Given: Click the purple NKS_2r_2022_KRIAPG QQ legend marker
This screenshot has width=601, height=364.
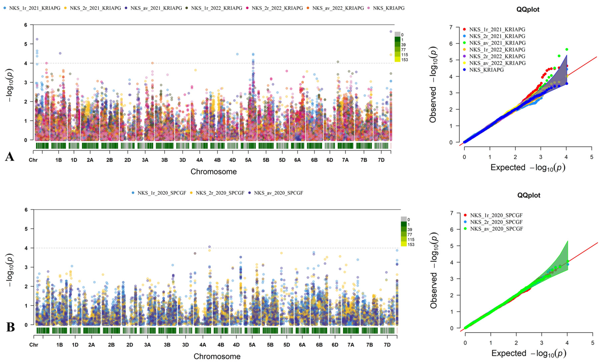Looking at the screenshot, I should tap(464, 56).
